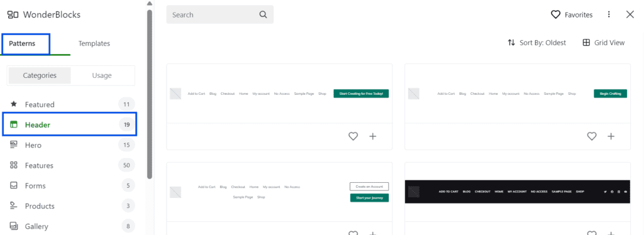Select the Categories filter button
This screenshot has width=644, height=235.
click(40, 75)
